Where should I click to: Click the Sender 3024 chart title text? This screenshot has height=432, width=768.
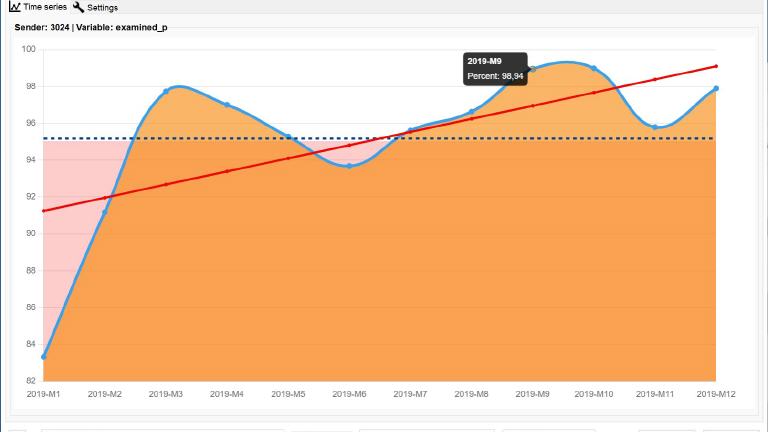(91, 27)
